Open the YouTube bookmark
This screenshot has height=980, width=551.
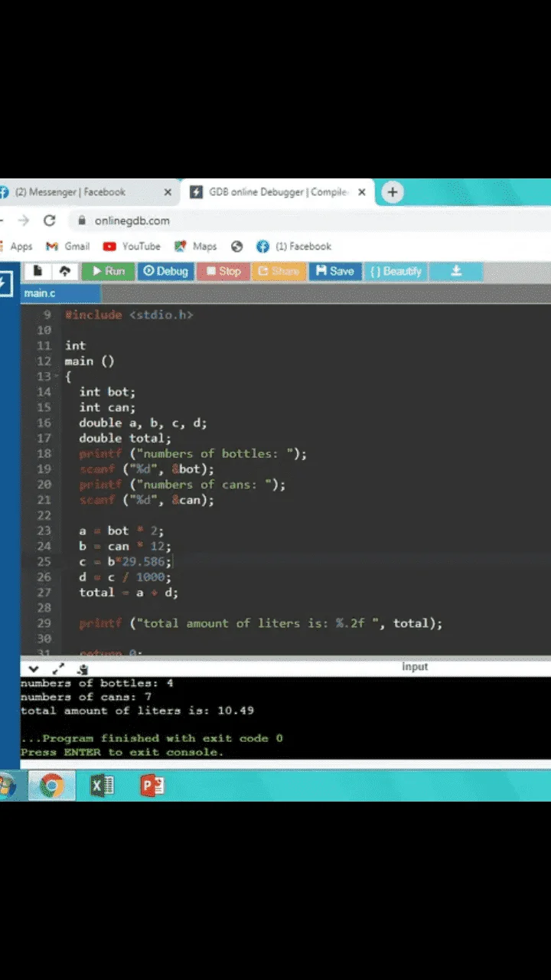tap(131, 247)
